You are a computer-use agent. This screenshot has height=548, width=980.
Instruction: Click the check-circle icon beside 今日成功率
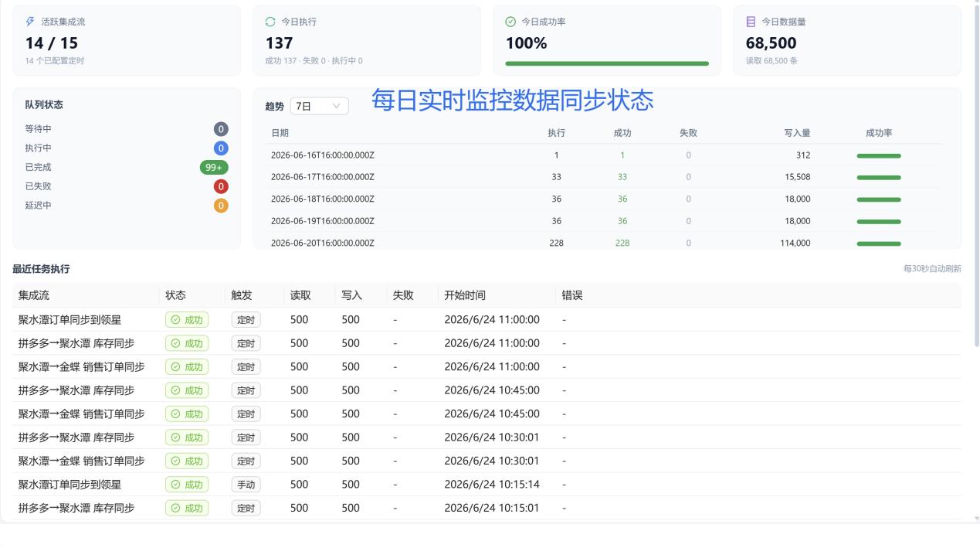point(510,22)
